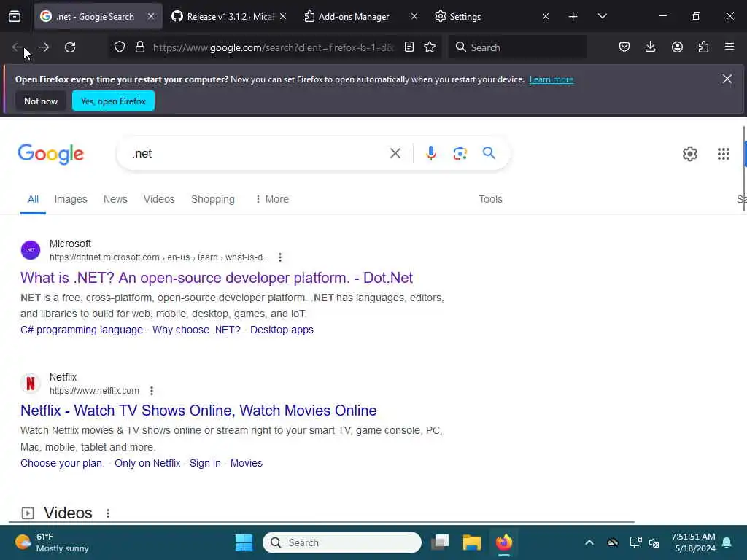Focus the Firefox address bar URL
747x560 pixels.
274,47
